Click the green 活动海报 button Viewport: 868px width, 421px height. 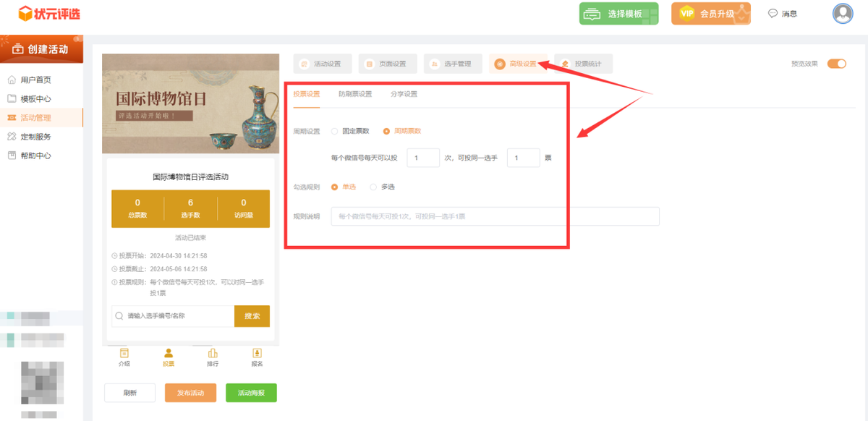tap(251, 393)
